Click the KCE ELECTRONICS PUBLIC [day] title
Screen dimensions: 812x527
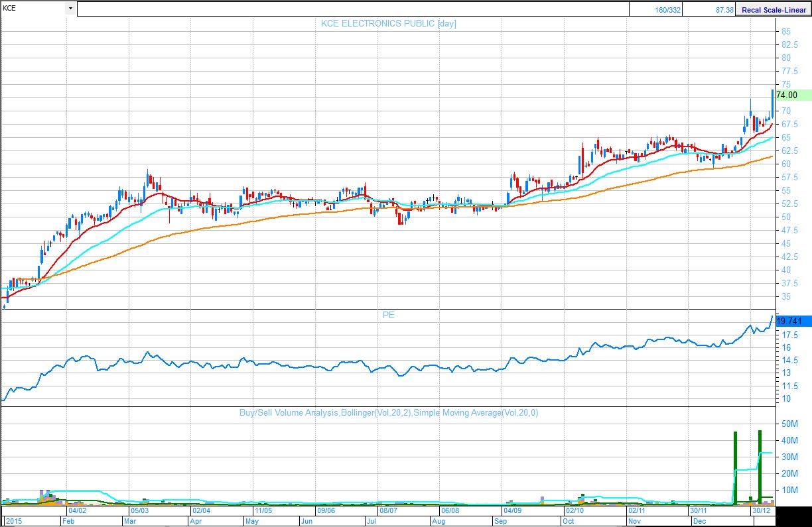(x=388, y=23)
